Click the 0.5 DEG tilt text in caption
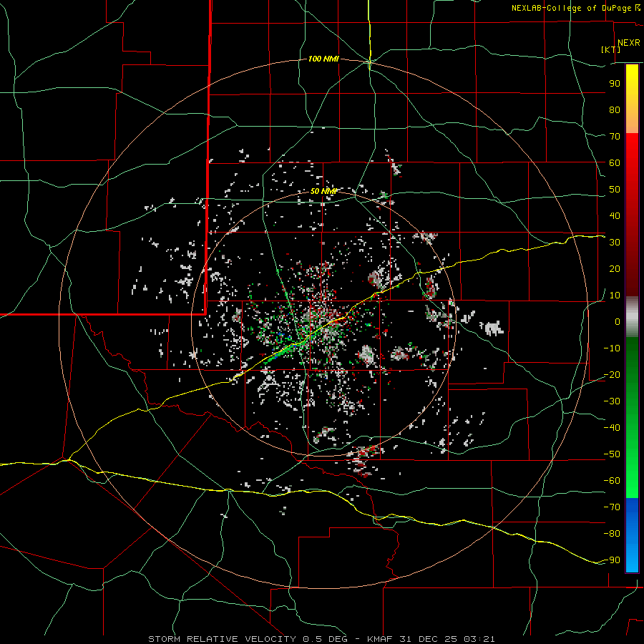This screenshot has width=644, height=644. [x=325, y=639]
